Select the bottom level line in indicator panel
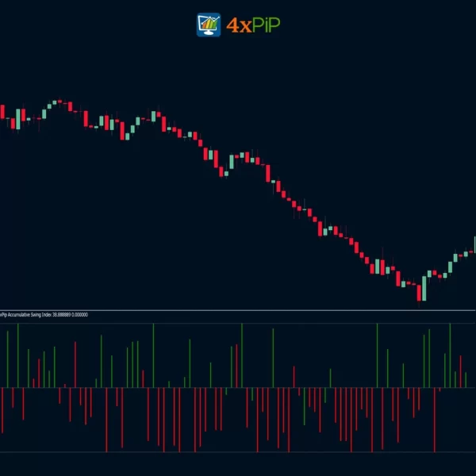Screen dimensions: 476x476 click(x=238, y=452)
